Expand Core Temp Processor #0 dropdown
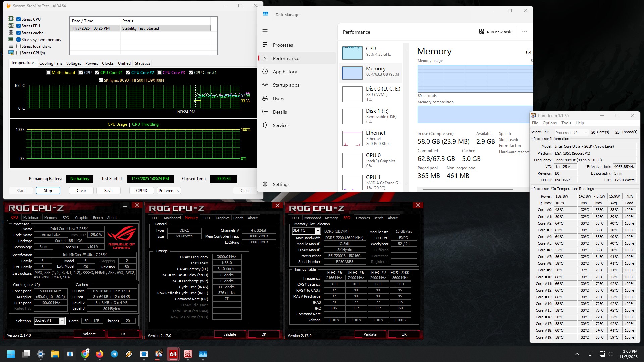 point(586,132)
